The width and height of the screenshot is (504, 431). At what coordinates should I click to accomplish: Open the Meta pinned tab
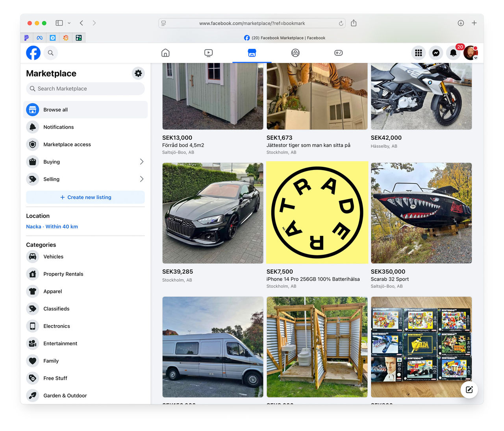point(39,38)
